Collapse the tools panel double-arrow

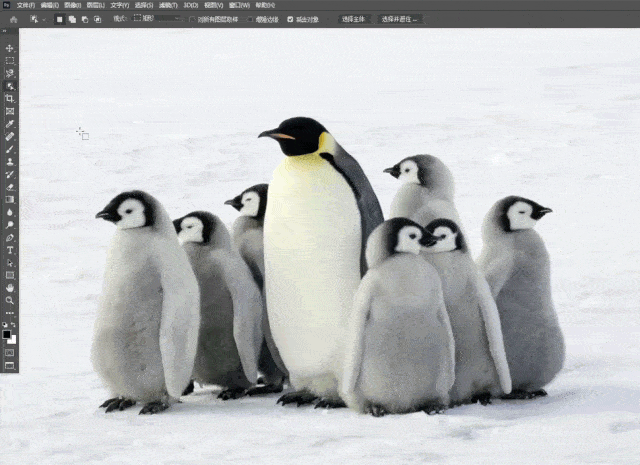[x=4, y=31]
